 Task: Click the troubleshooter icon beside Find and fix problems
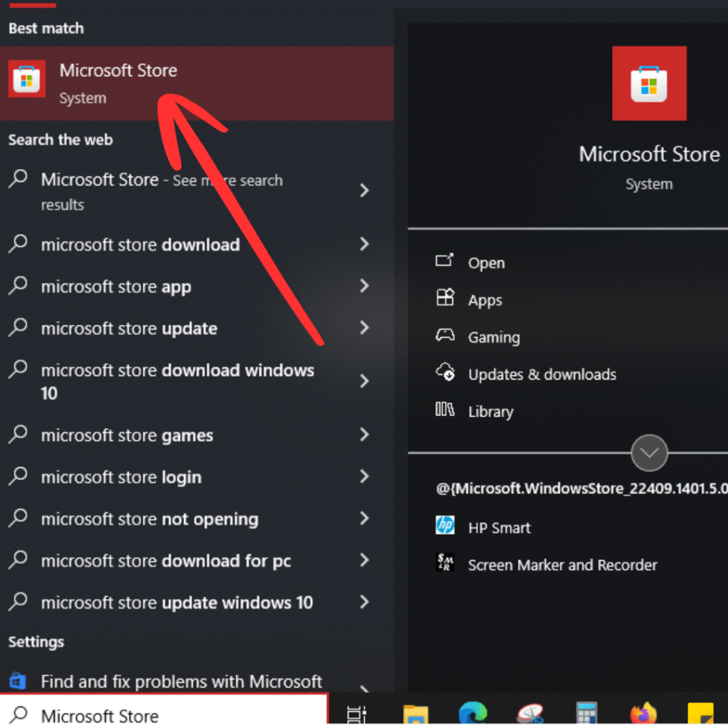18,682
